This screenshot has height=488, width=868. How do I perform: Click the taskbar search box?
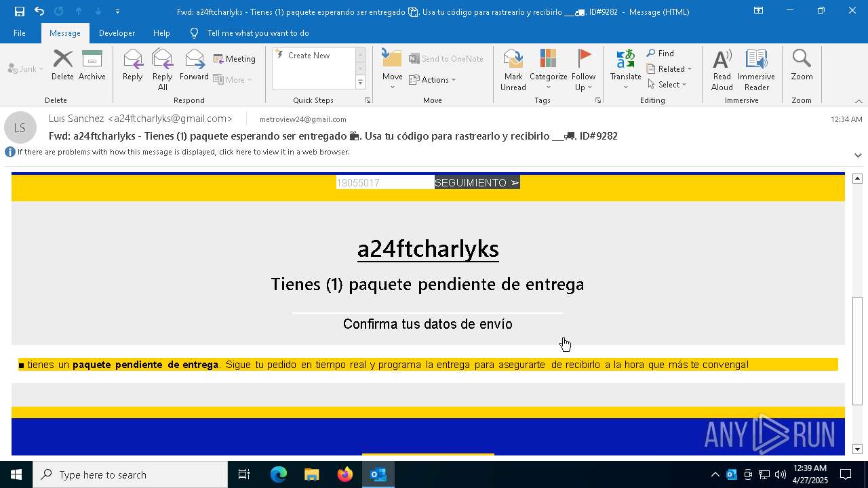130,474
